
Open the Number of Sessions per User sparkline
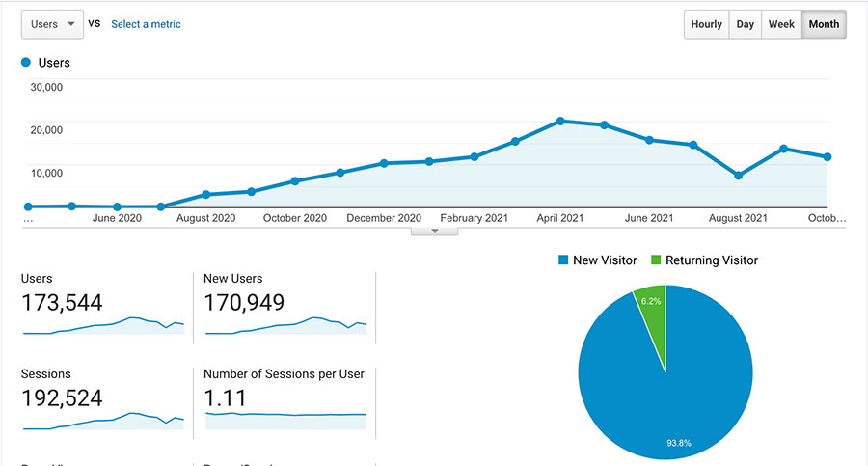286,421
